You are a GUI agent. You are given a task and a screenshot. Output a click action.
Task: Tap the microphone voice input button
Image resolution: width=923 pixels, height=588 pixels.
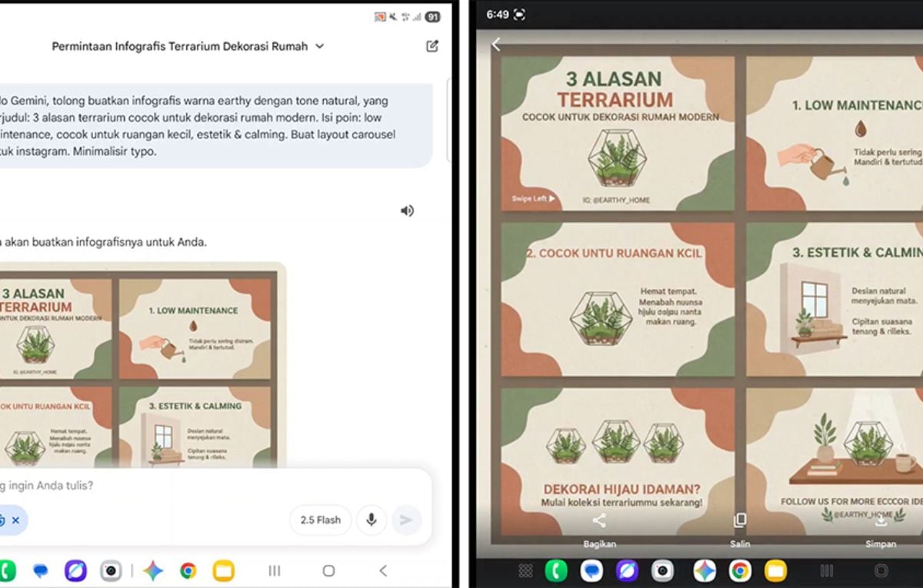[372, 520]
